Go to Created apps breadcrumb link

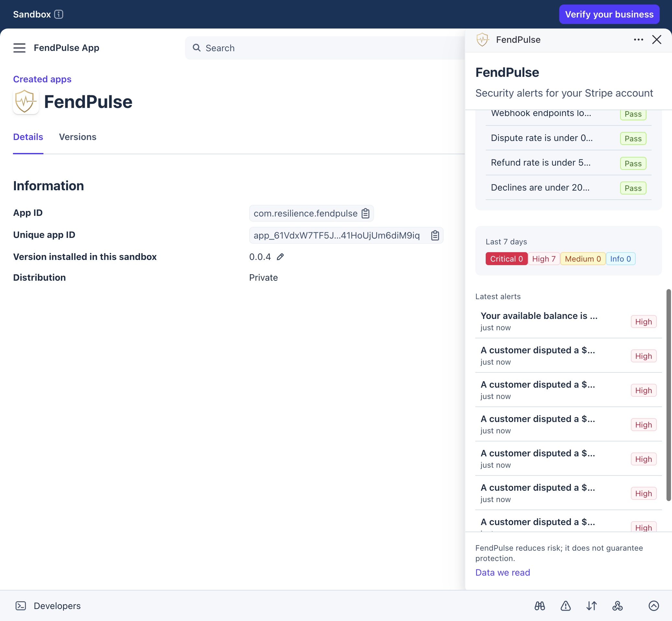[42, 79]
